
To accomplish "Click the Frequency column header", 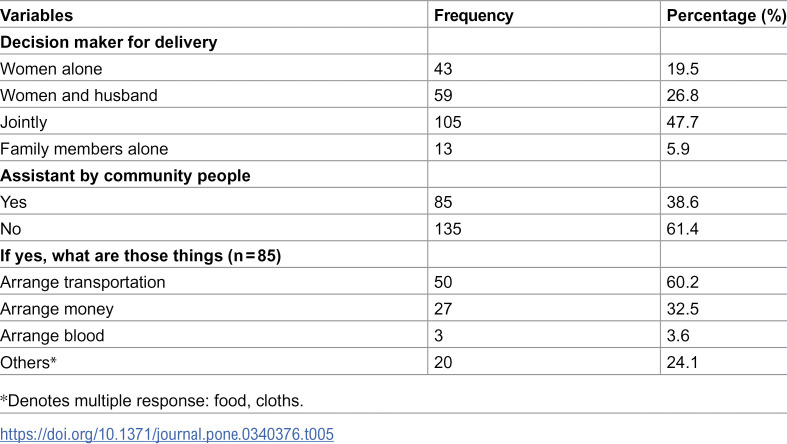I will [473, 16].
